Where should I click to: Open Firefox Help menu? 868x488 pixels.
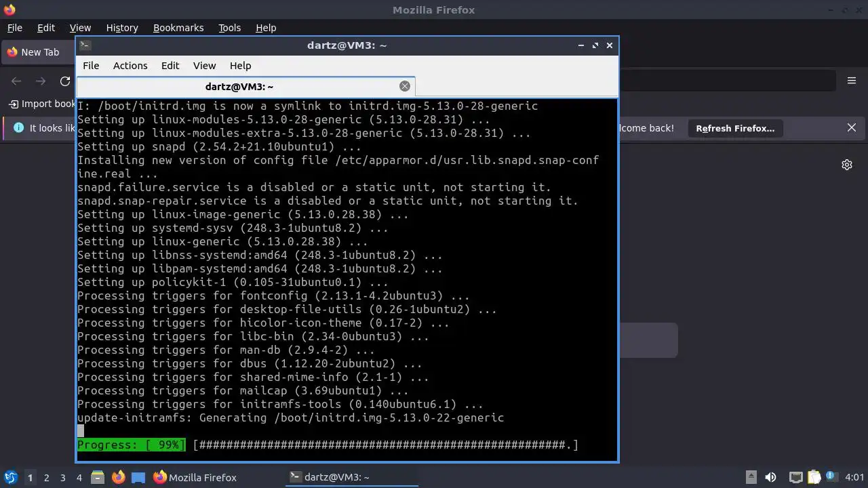(266, 28)
